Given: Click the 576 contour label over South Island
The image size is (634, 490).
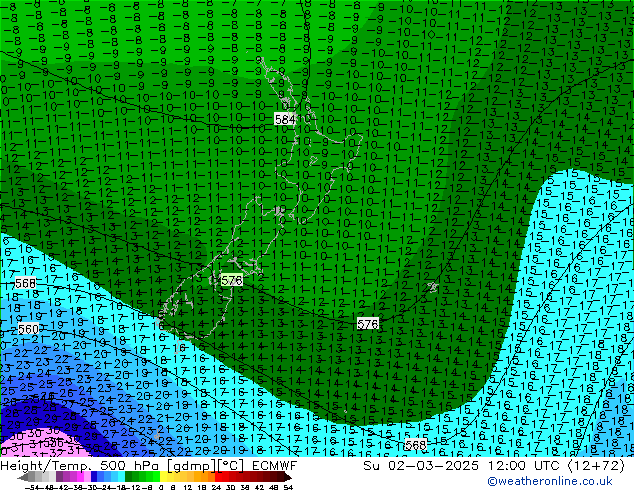Looking at the screenshot, I should pyautogui.click(x=232, y=280).
